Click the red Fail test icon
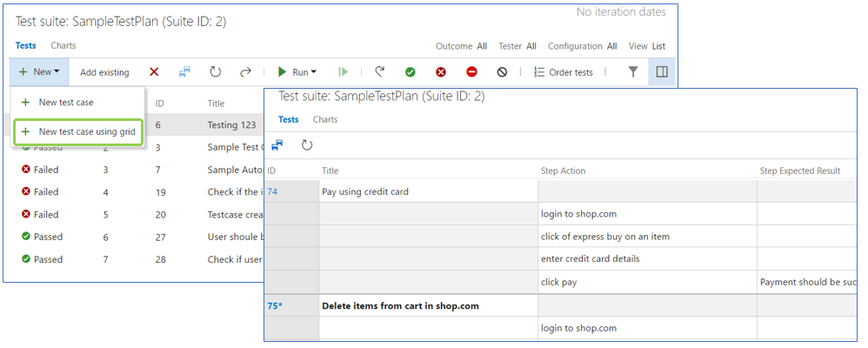868x348 pixels. click(441, 72)
